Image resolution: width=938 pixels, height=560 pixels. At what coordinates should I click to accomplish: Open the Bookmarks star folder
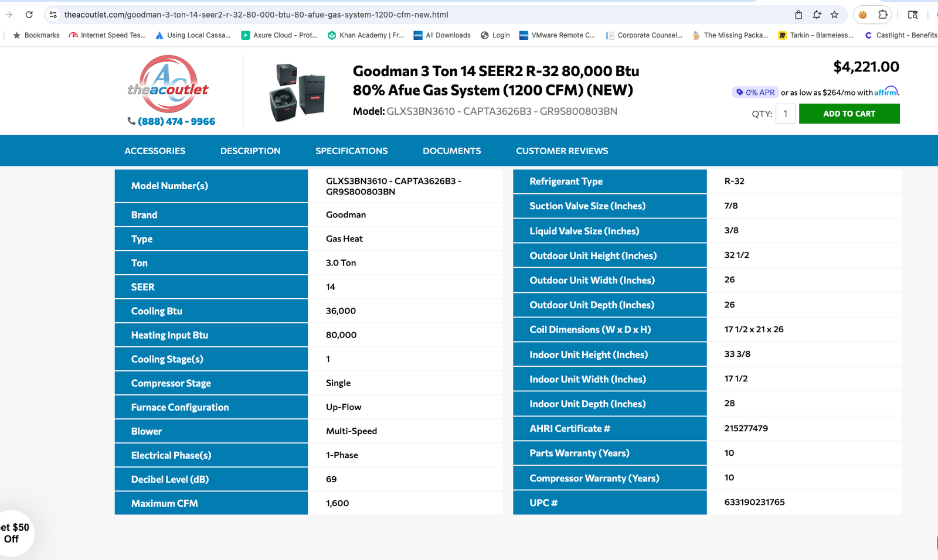click(x=16, y=35)
